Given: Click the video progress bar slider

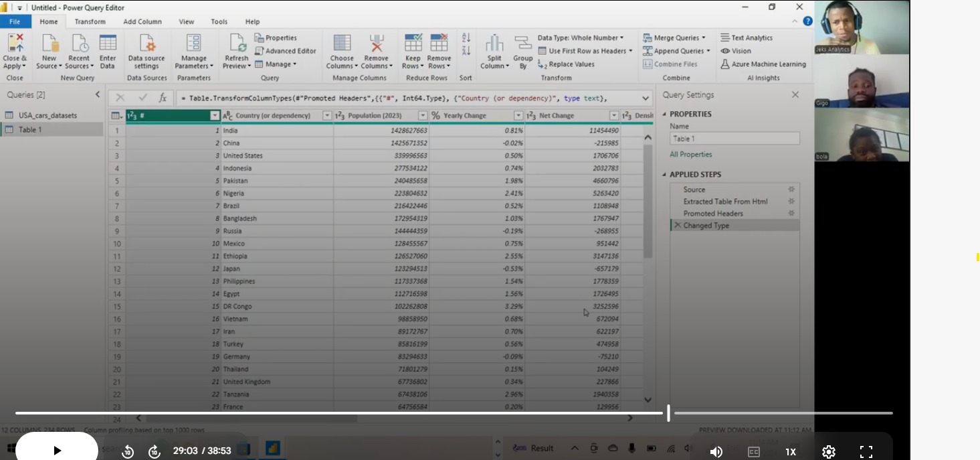Looking at the screenshot, I should 668,413.
